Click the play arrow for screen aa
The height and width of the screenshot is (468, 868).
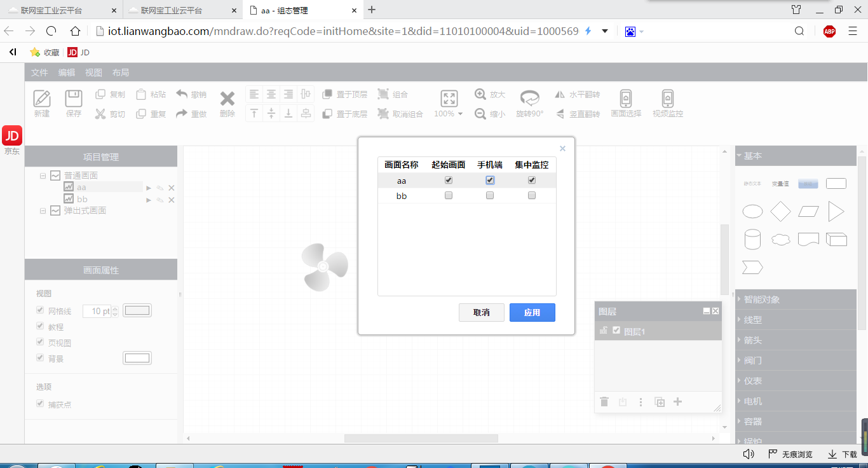(x=149, y=188)
